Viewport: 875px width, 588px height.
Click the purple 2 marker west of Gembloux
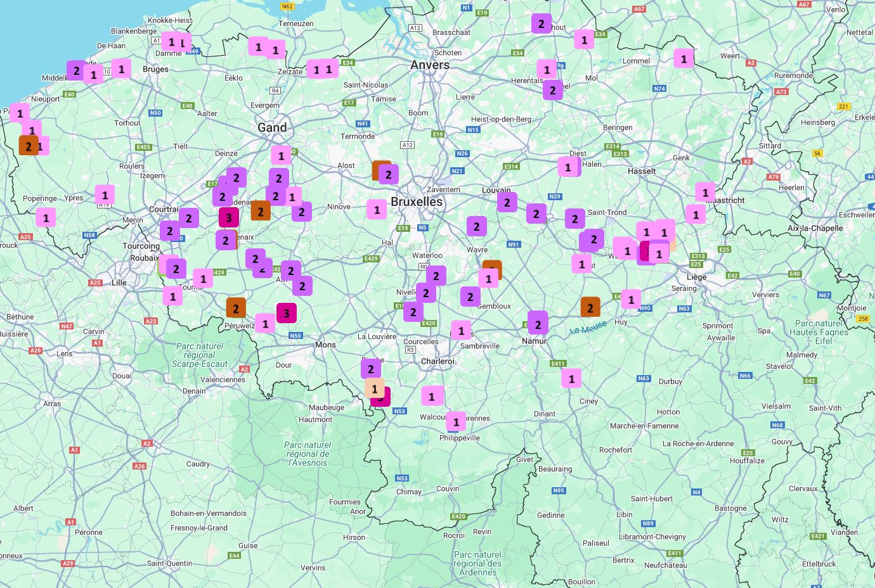470,296
